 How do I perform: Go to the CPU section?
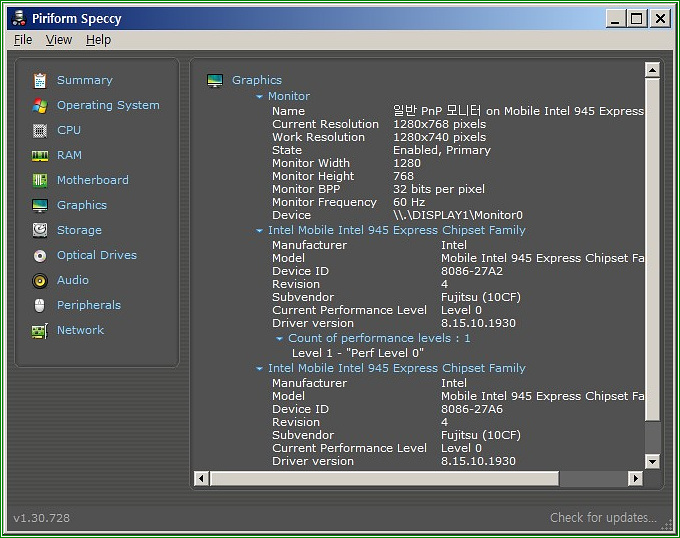[x=69, y=130]
